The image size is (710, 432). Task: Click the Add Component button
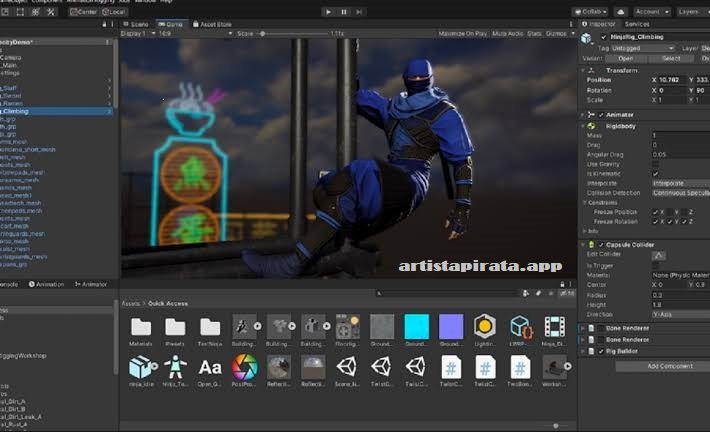pos(670,366)
